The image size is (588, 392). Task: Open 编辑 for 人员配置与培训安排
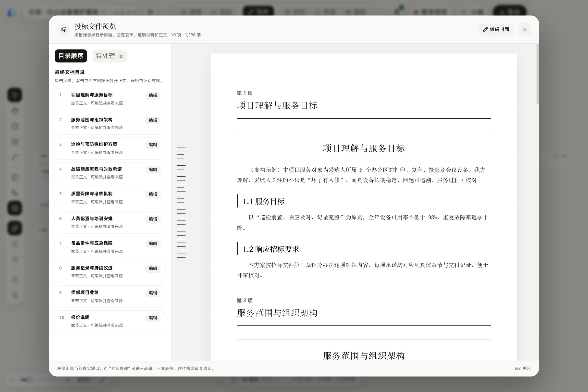coord(153,219)
